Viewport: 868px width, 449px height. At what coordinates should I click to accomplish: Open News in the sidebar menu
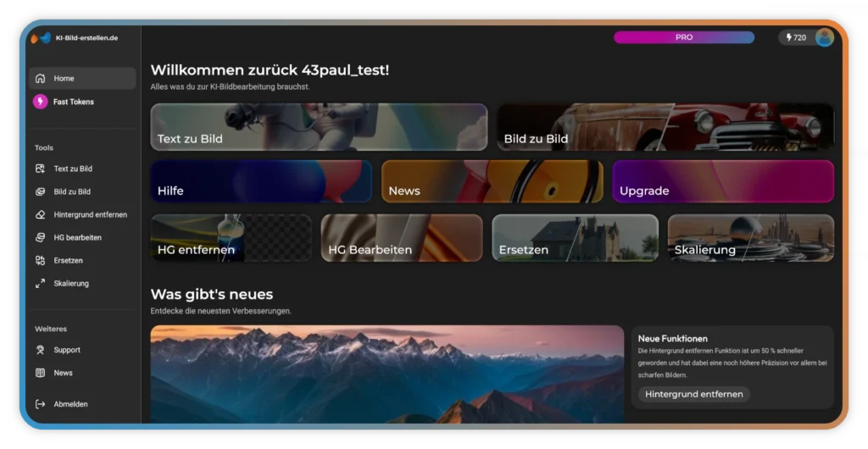click(x=63, y=373)
